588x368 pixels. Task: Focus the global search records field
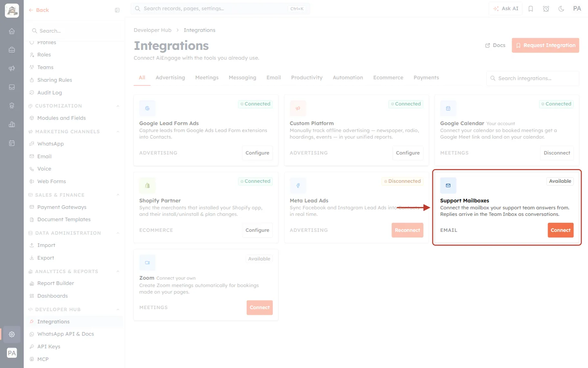[220, 9]
